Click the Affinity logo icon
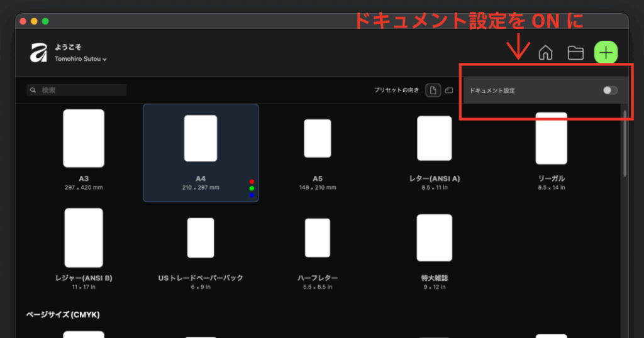Screen dimensions: 644x338 point(39,53)
